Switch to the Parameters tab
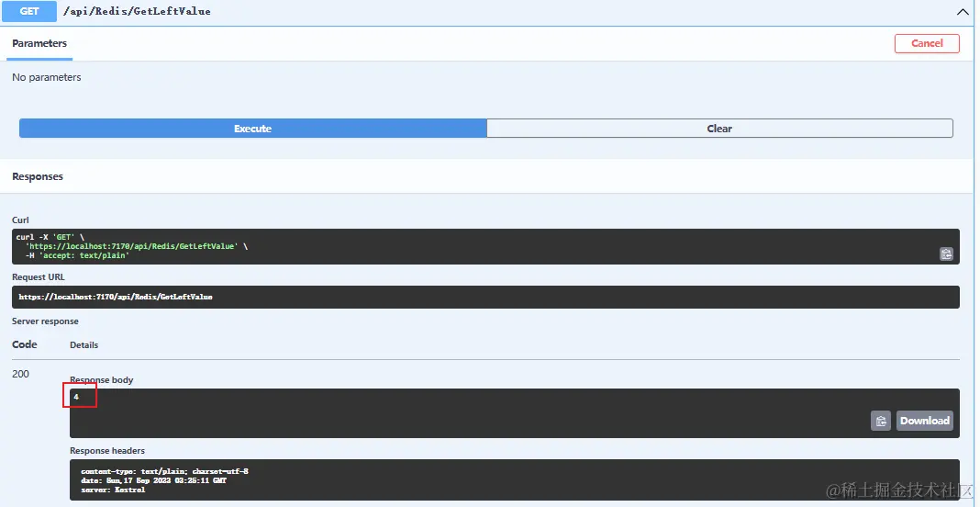 pos(39,43)
